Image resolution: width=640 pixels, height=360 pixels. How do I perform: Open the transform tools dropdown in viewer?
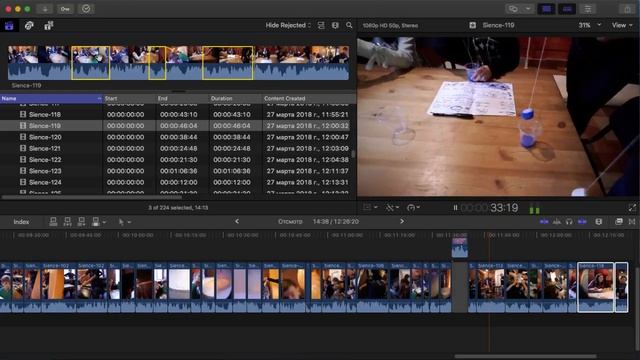coord(370,208)
